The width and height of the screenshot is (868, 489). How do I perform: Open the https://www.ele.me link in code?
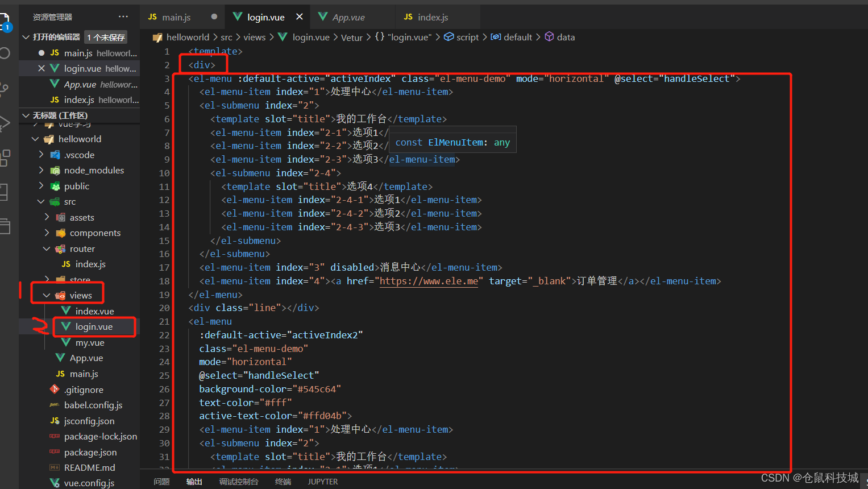pos(429,281)
